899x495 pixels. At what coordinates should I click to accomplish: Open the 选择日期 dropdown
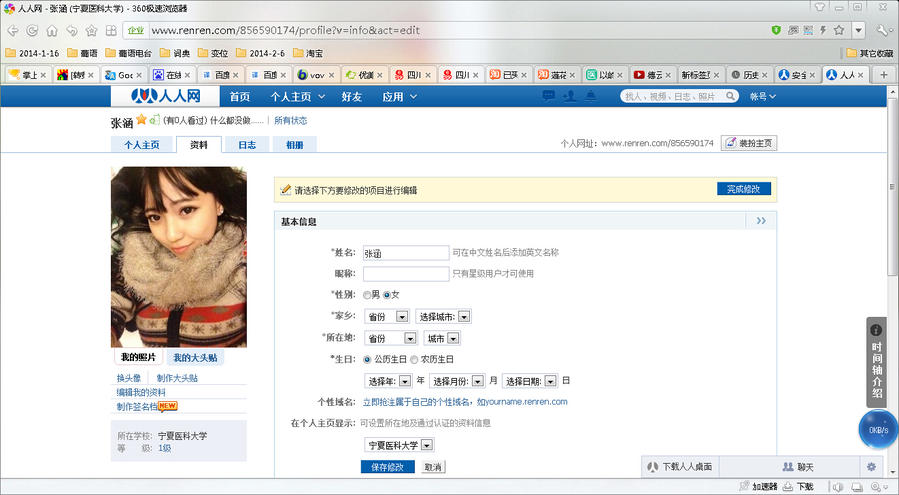coord(530,381)
